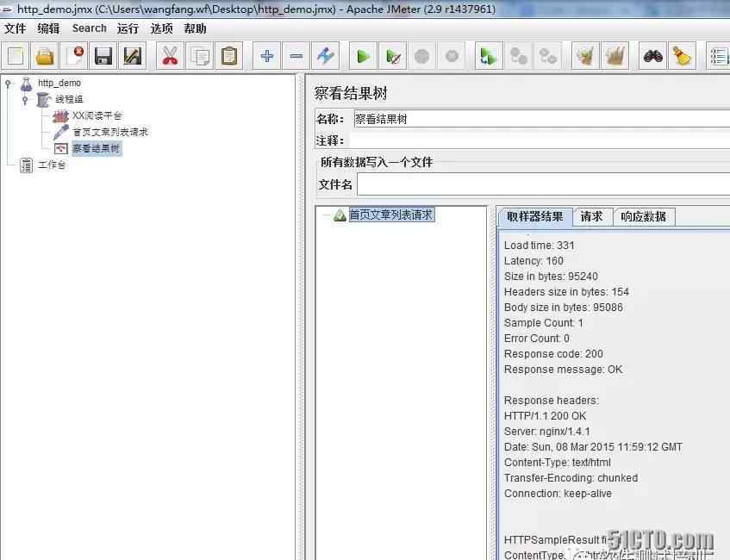Reset search with yellow brush icon
The image size is (730, 560).
click(x=682, y=56)
